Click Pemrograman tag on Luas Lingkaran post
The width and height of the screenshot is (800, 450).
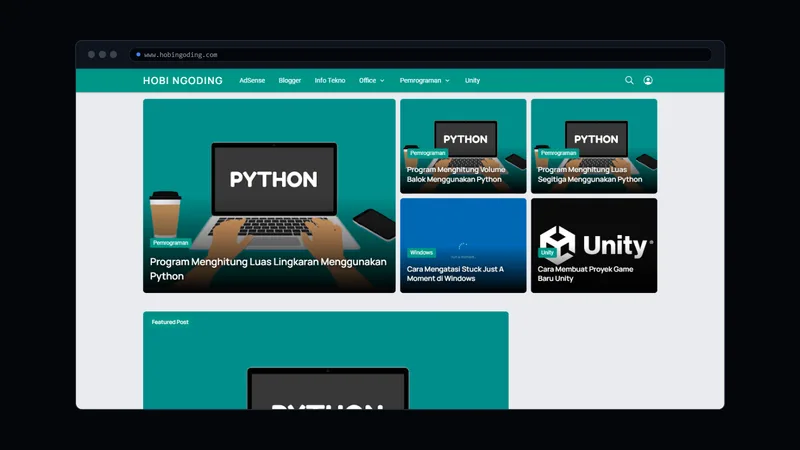point(170,243)
